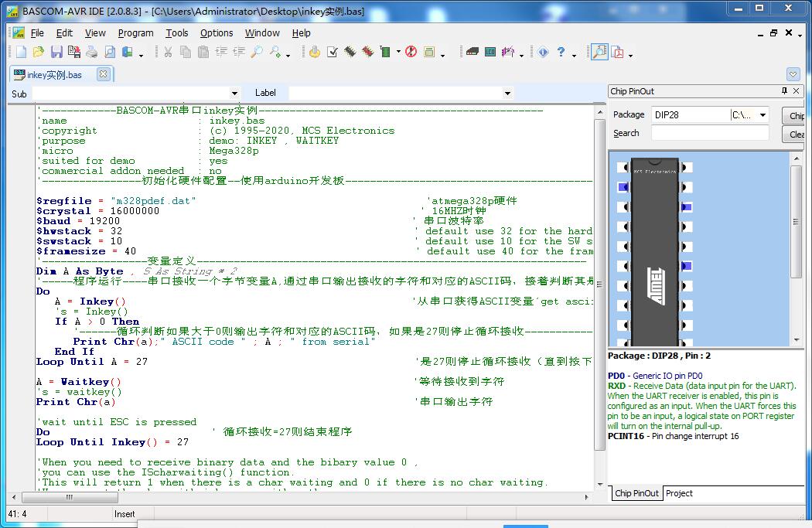Click the code editor horizontal scrollbar thumb
The height and width of the screenshot is (528, 812).
(x=70, y=497)
